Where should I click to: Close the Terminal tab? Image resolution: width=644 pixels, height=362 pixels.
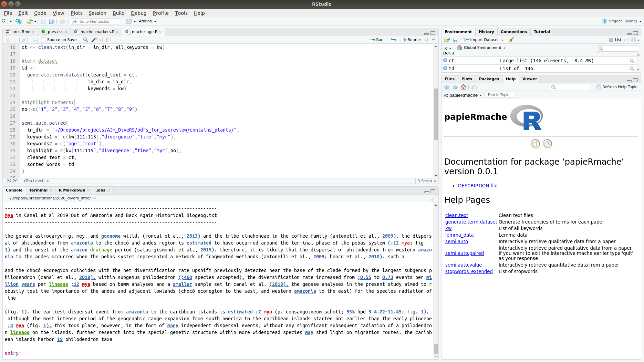coord(51,190)
